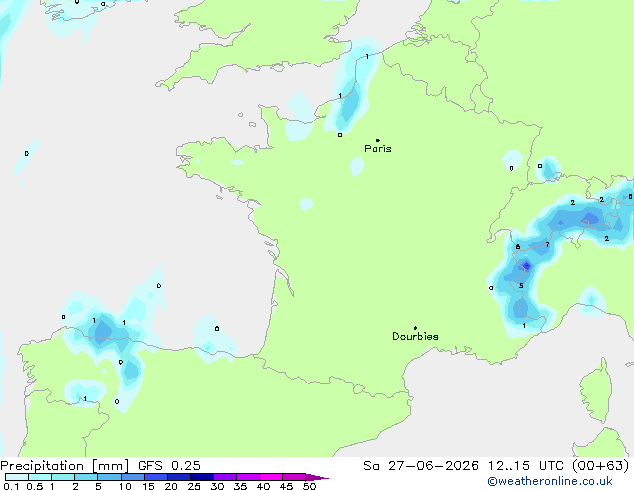The width and height of the screenshot is (634, 490).
Task: Pick the 2–5 mm legend color swatch
Action: pos(86,477)
